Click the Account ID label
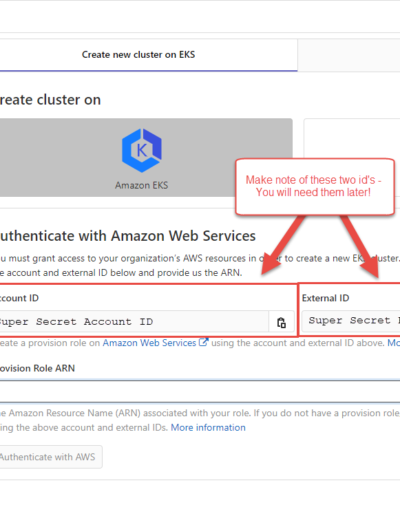 (19, 298)
